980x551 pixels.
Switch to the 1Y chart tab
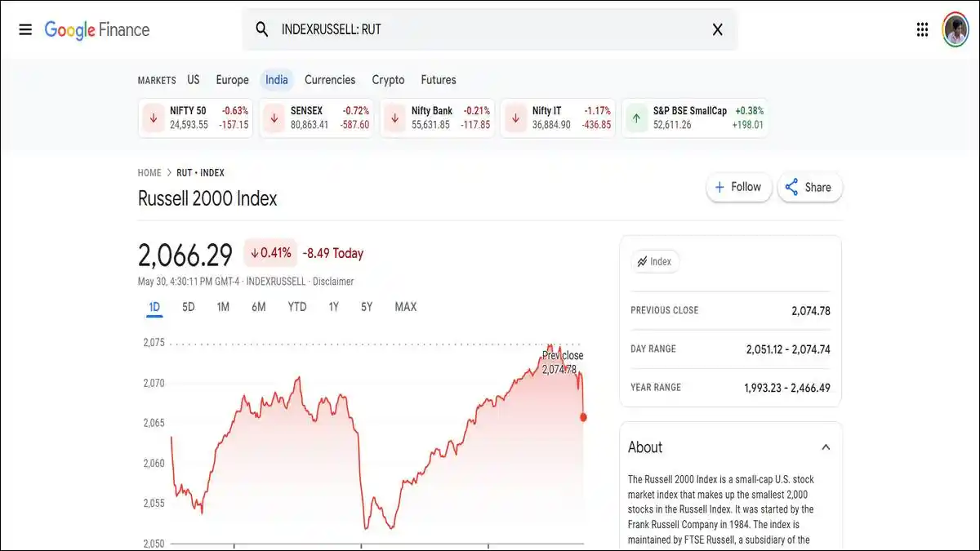[x=332, y=306]
